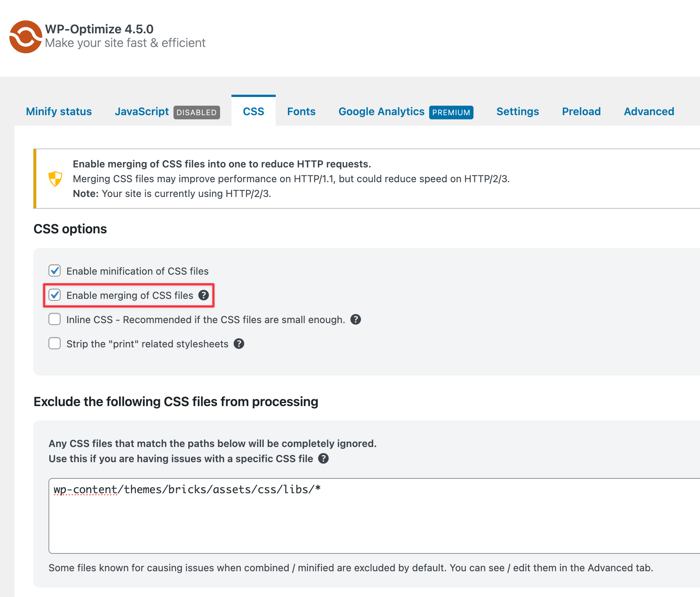Select the CSS tab
Viewport: 700px width, 597px height.
(253, 111)
